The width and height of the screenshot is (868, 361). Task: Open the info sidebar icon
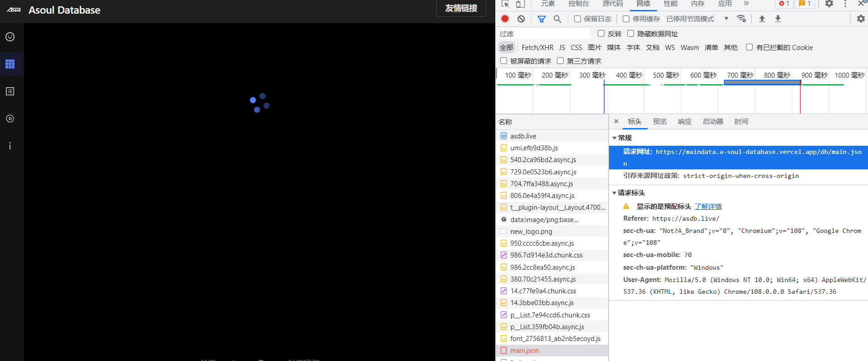[10, 146]
